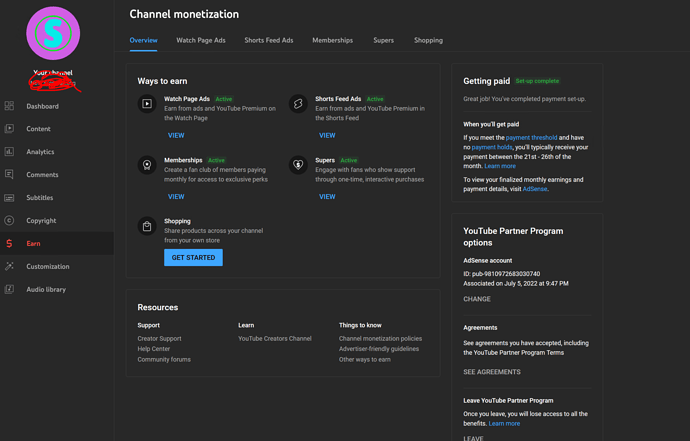The image size is (690, 441).
Task: Switch to the Watch Page Ads tab
Action: pyautogui.click(x=201, y=40)
